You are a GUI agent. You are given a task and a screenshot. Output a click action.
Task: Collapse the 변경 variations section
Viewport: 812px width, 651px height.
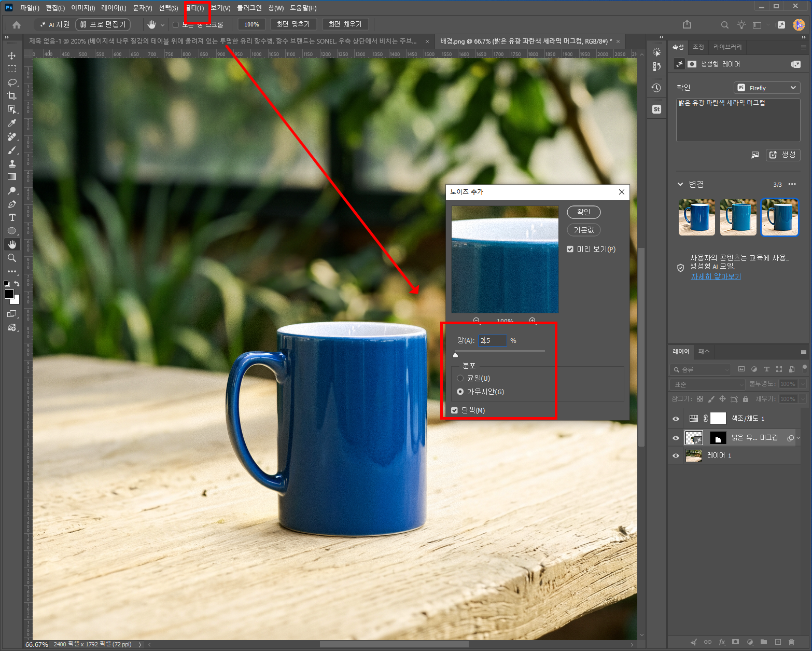coord(680,184)
